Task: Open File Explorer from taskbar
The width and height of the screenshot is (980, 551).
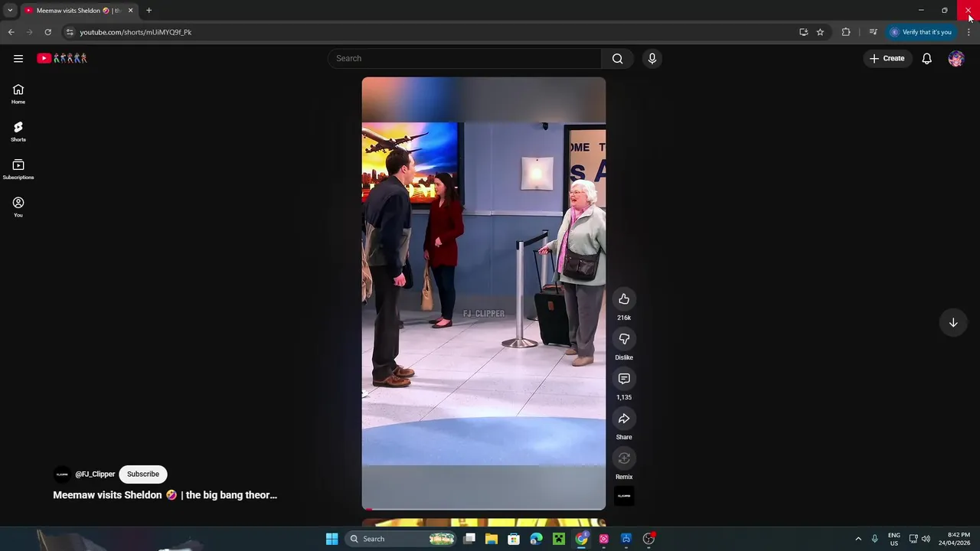Action: (492, 539)
